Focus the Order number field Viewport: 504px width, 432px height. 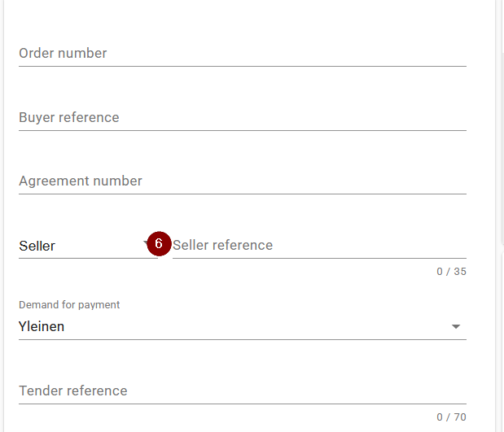[243, 54]
